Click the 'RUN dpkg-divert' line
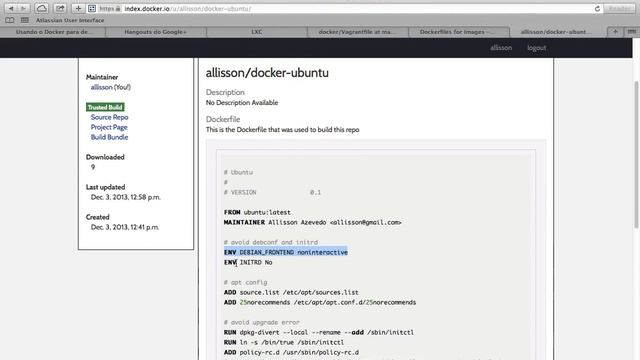 coord(319,332)
